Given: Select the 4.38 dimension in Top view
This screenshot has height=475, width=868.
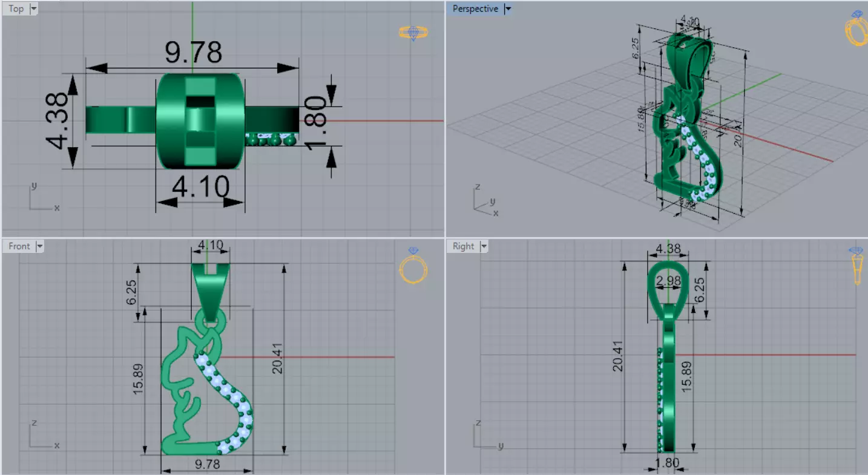Looking at the screenshot, I should click(x=58, y=120).
